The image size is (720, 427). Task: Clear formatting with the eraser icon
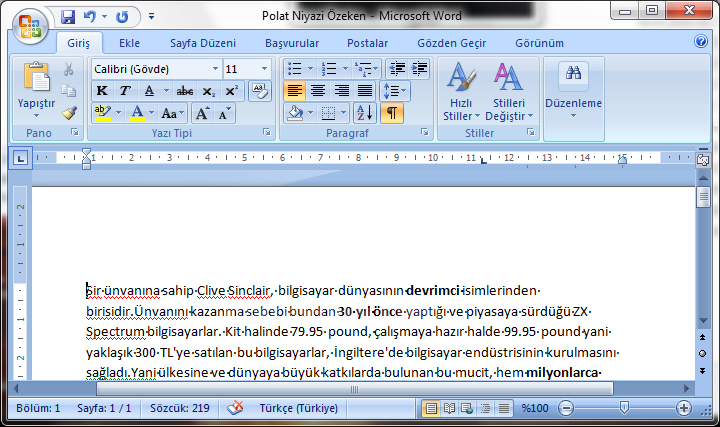(x=259, y=91)
